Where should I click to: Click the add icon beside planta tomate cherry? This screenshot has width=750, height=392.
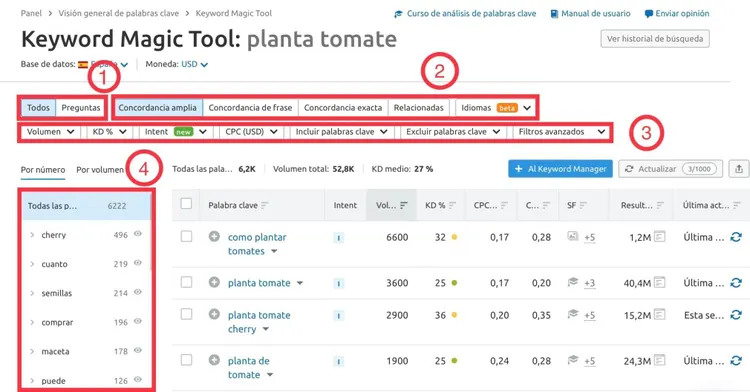(x=214, y=314)
